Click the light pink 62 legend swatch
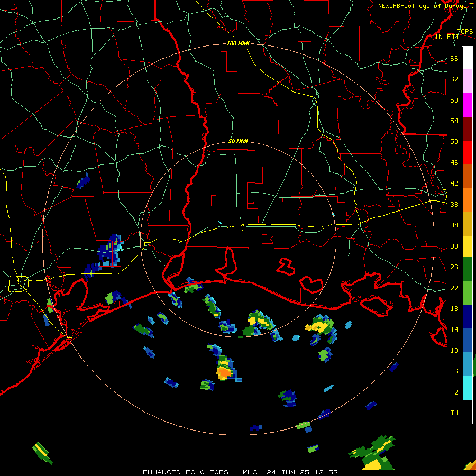 tap(467, 81)
